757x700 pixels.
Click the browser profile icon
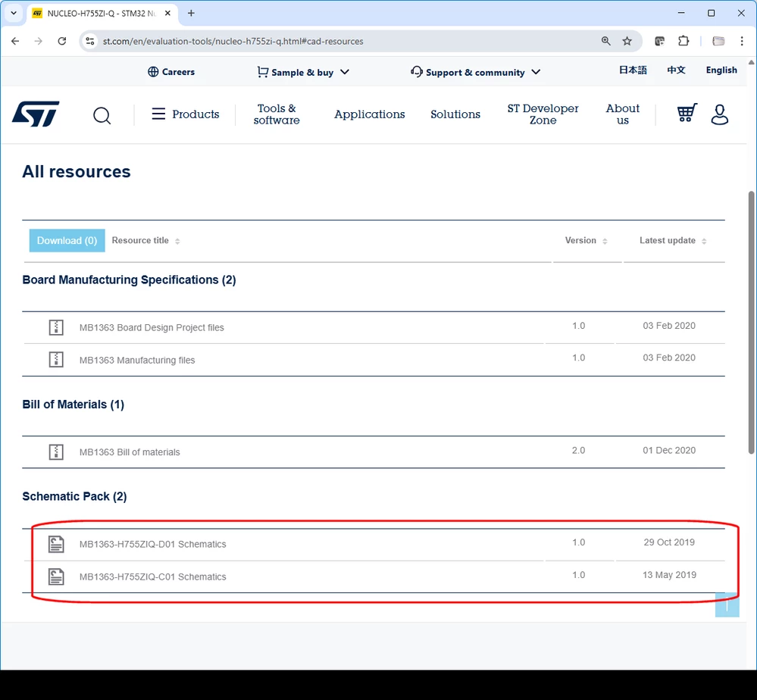click(x=718, y=41)
